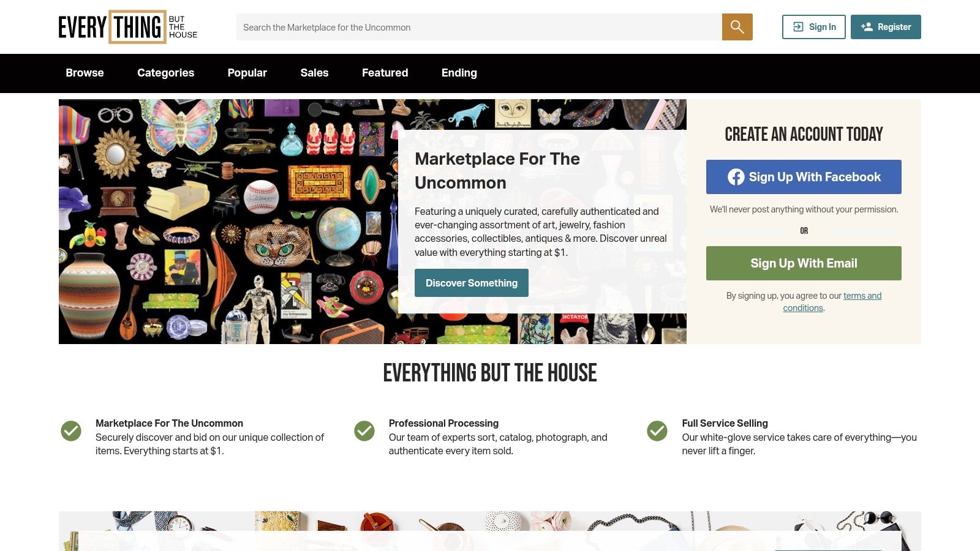Click the Professional Processing checkmark icon
This screenshot has width=980, height=551.
tap(364, 431)
